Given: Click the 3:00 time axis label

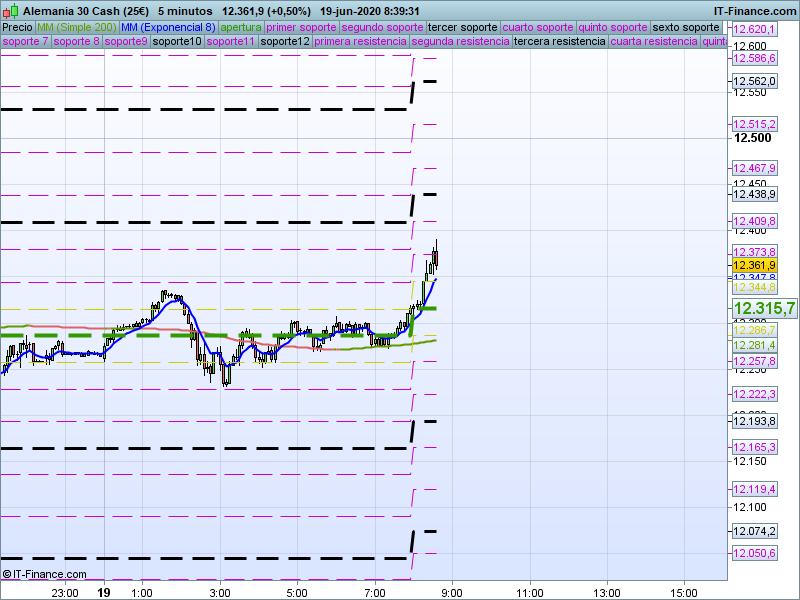Looking at the screenshot, I should [220, 593].
